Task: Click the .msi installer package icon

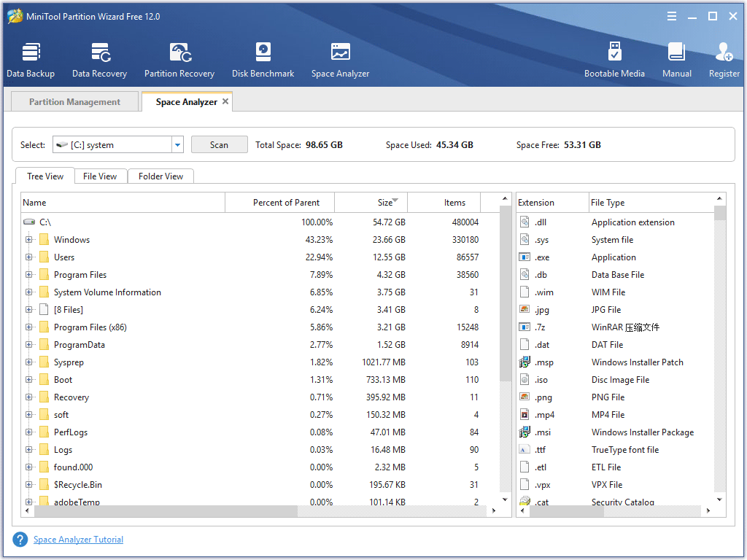Action: click(525, 432)
